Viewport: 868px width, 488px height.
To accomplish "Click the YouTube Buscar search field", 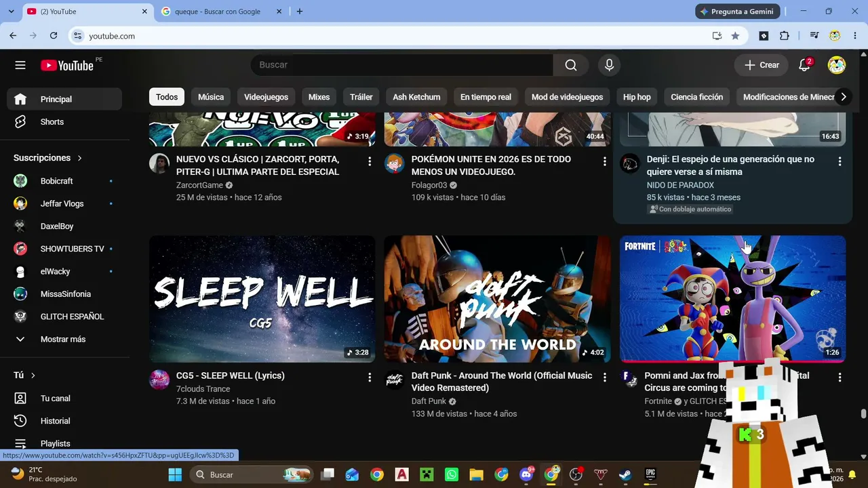I will point(402,65).
